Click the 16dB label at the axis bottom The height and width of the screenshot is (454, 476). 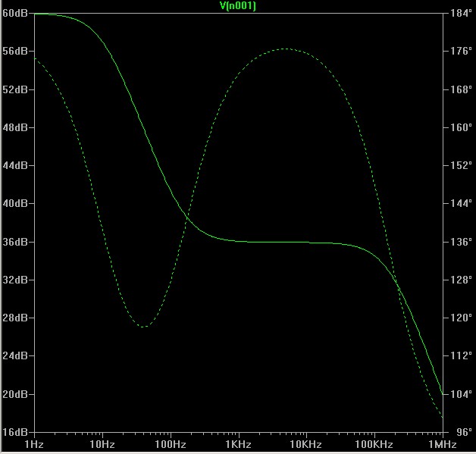(x=15, y=432)
